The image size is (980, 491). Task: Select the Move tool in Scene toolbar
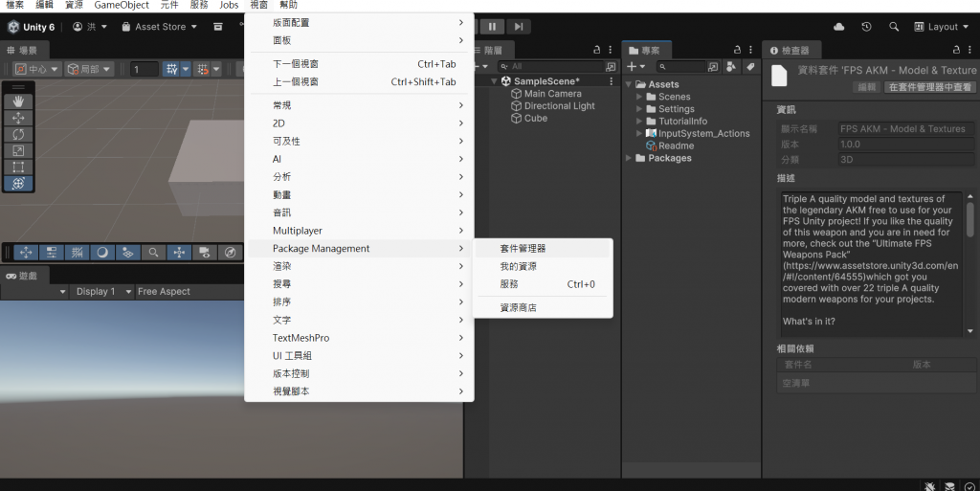(x=18, y=118)
